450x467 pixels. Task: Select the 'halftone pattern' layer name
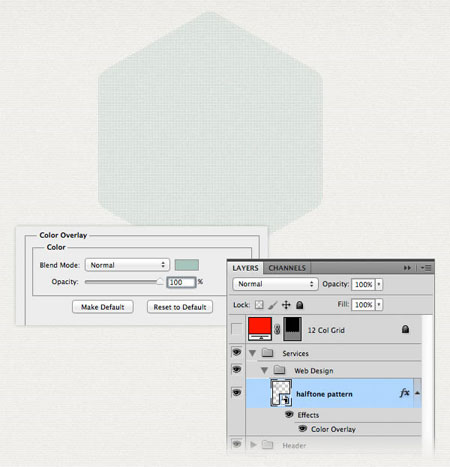click(324, 394)
